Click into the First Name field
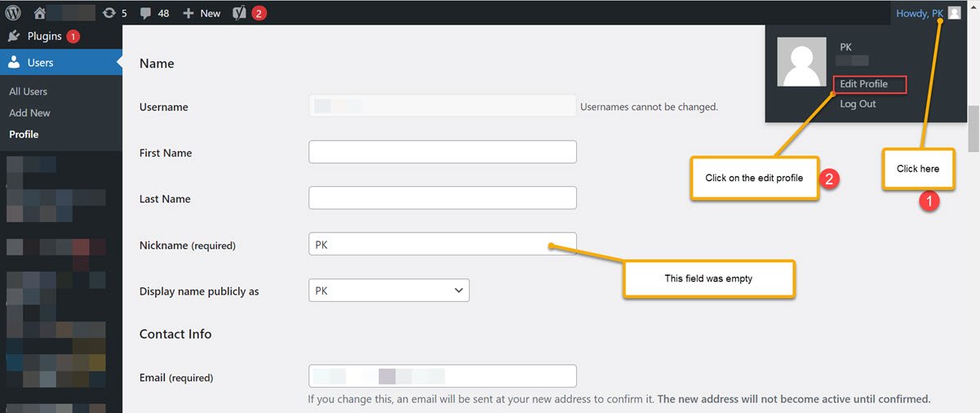This screenshot has width=980, height=413. 442,152
